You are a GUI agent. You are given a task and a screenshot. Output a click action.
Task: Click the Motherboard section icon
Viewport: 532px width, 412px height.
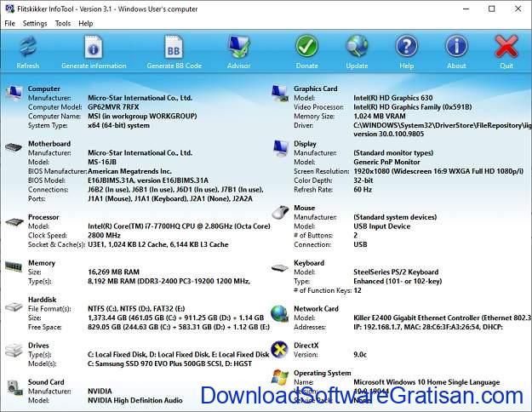[x=14, y=147]
